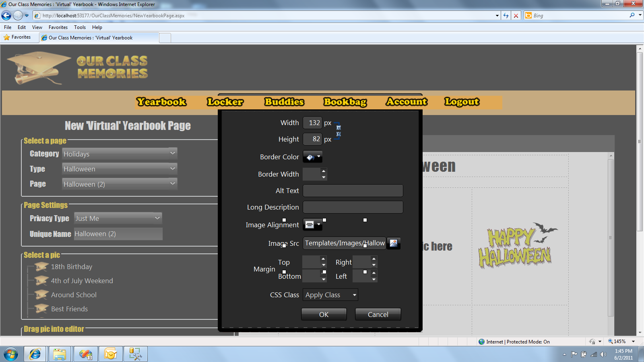Open Windows Explorer from the taskbar

(60, 354)
